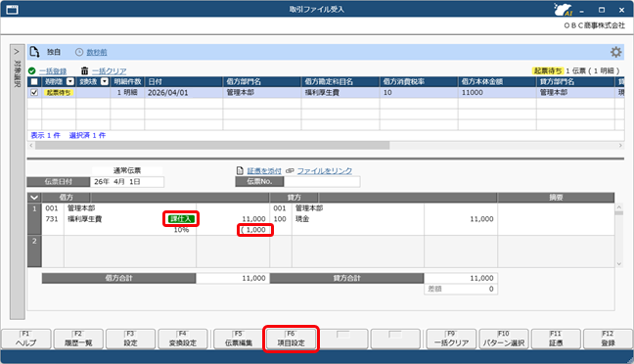This screenshot has width=634, height=364.
Task: Click the F3 設定 button
Action: tap(130, 339)
